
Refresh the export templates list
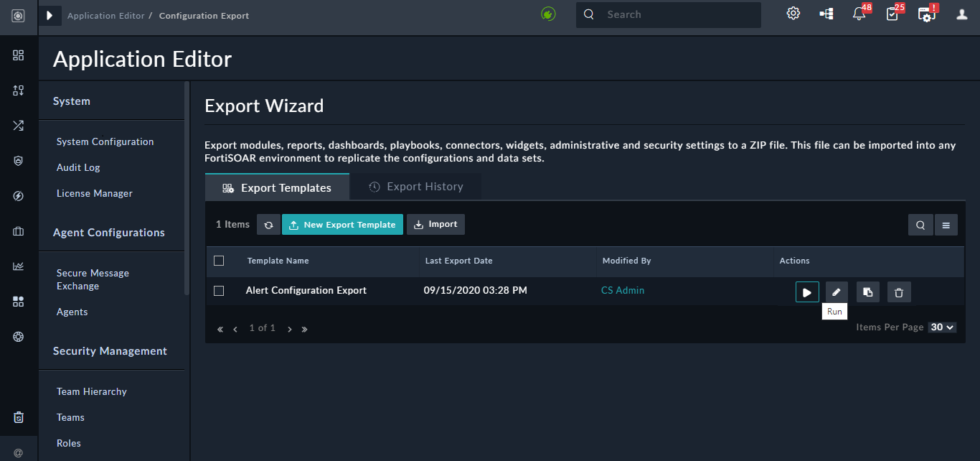coord(268,224)
